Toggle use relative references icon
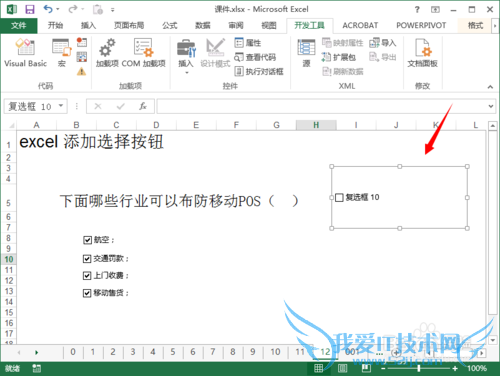The height and width of the screenshot is (376, 500). click(82, 57)
